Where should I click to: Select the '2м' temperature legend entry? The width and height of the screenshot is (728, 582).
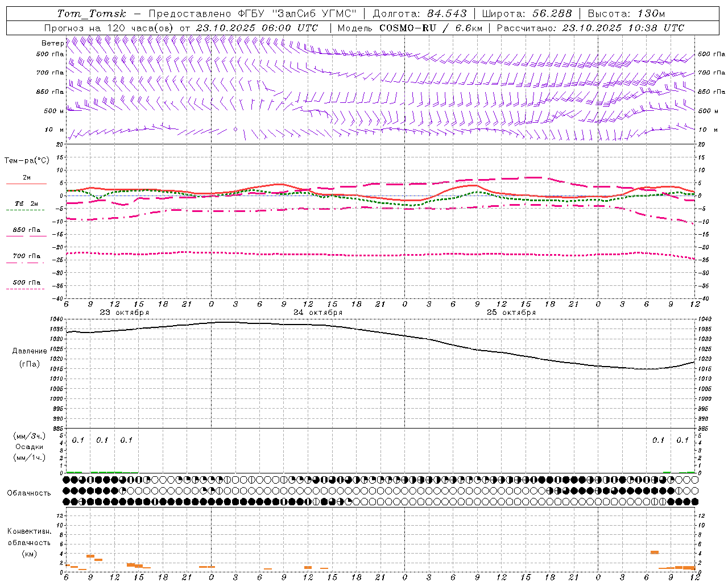27,178
